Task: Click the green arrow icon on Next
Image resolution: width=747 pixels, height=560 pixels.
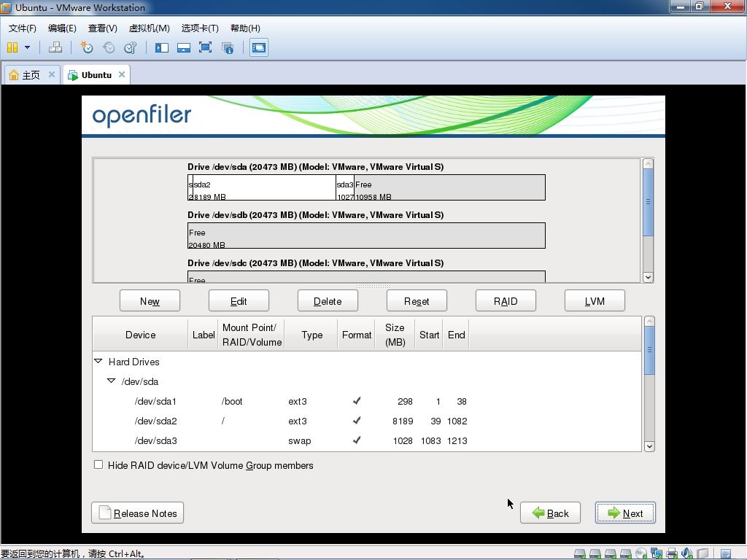Action: point(614,513)
